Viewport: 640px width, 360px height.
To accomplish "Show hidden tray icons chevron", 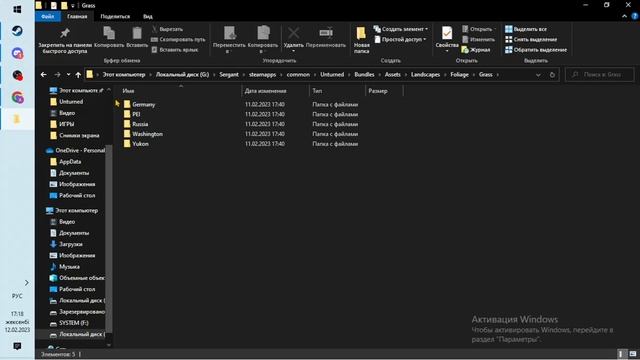I will pos(27,282).
